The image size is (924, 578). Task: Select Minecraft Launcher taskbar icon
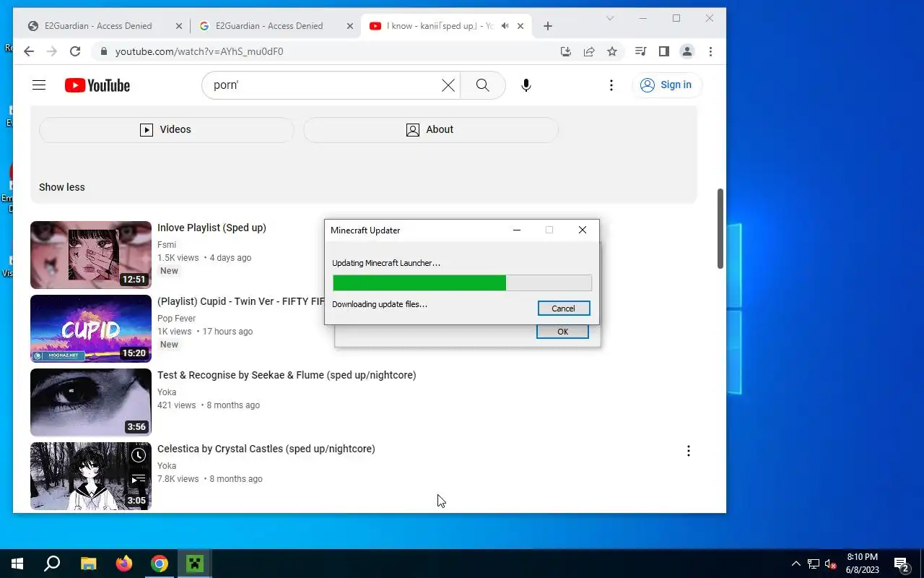[x=195, y=564]
